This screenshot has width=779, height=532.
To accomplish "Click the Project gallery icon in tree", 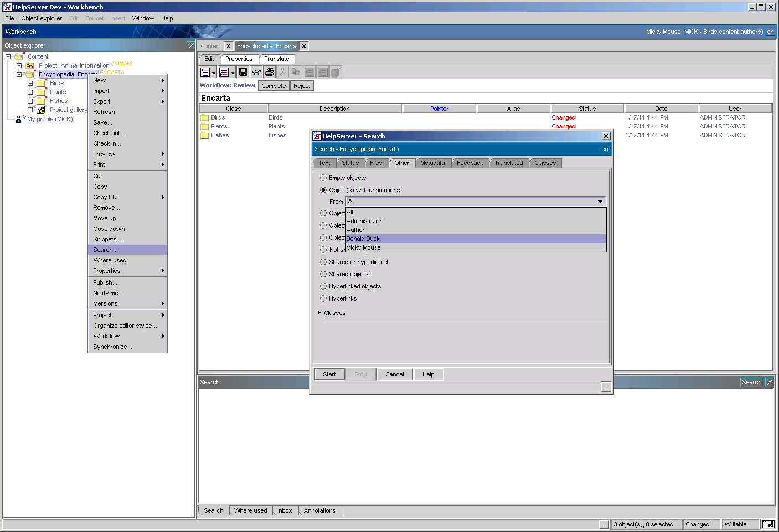I will click(41, 110).
